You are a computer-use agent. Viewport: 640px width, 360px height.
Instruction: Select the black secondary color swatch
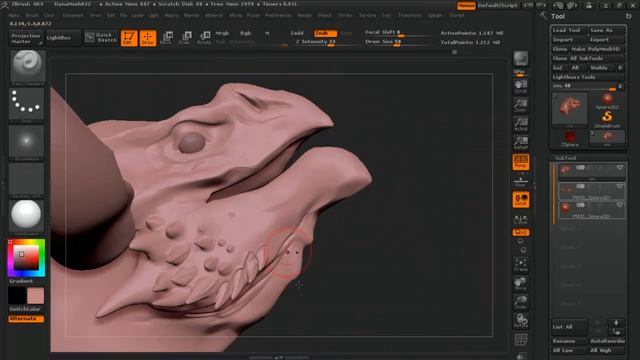[17, 296]
